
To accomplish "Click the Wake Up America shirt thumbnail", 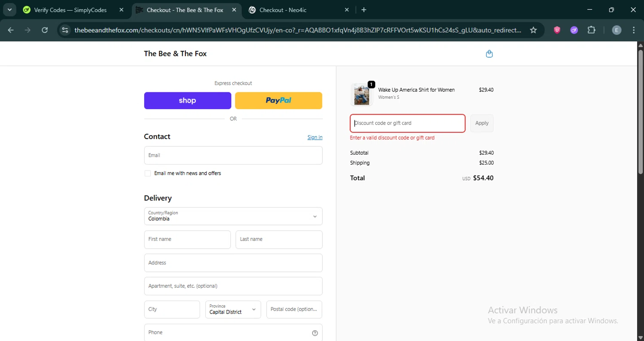I will pos(361,94).
